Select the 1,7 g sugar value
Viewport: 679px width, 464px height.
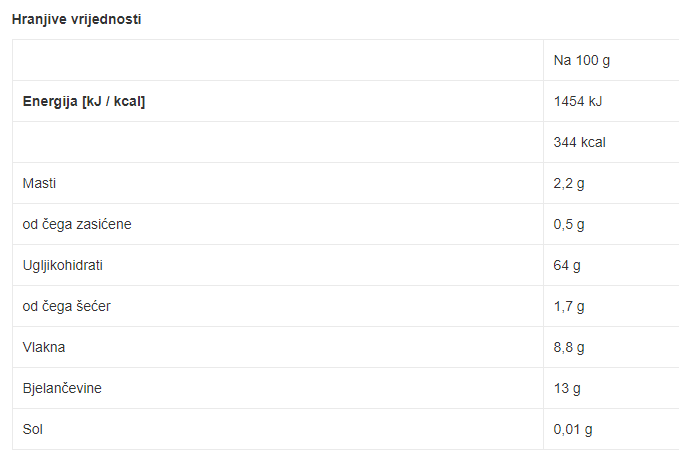[569, 306]
